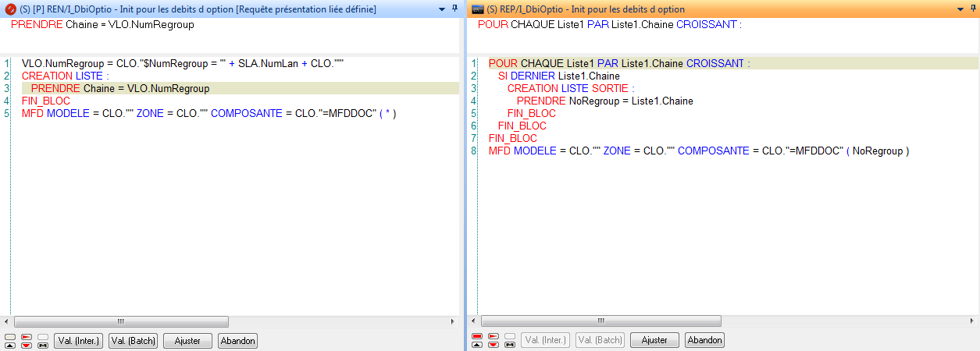Activate the REP/I_DbiOptio panel title bar
The width and height of the screenshot is (980, 351).
tap(703, 9)
